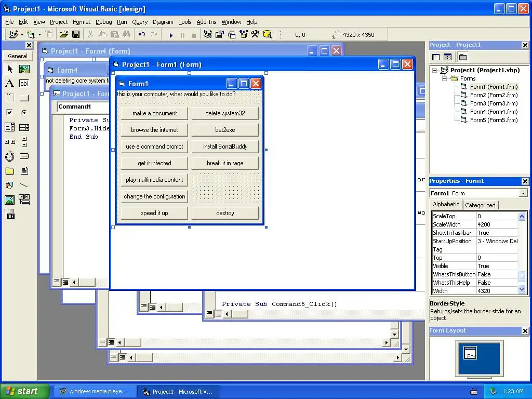Select the Image tool in the toolbox

[x=10, y=200]
